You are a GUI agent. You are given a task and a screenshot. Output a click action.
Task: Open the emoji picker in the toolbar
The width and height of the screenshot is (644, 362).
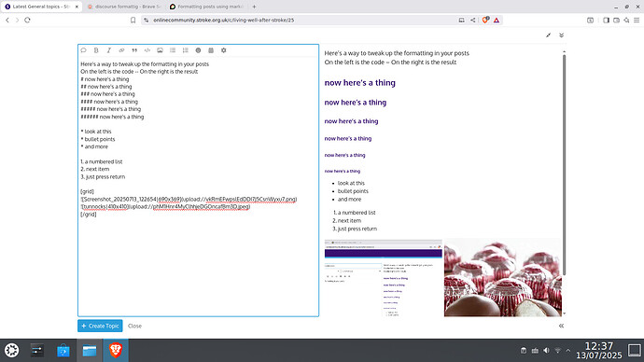coord(198,50)
